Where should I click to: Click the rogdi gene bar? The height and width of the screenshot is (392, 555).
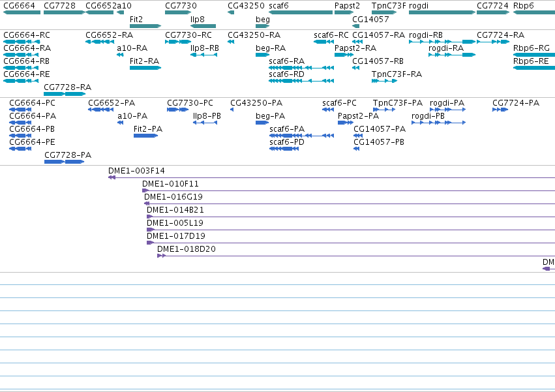click(x=442, y=12)
